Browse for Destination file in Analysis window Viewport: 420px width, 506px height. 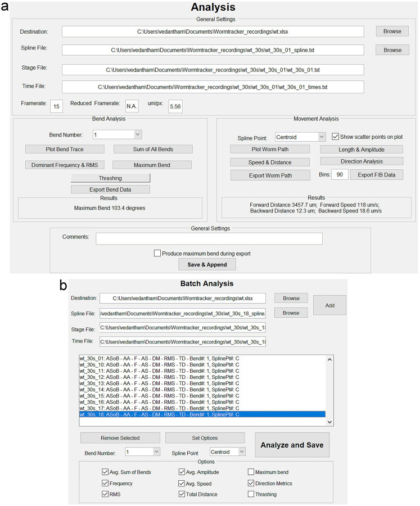pyautogui.click(x=392, y=31)
